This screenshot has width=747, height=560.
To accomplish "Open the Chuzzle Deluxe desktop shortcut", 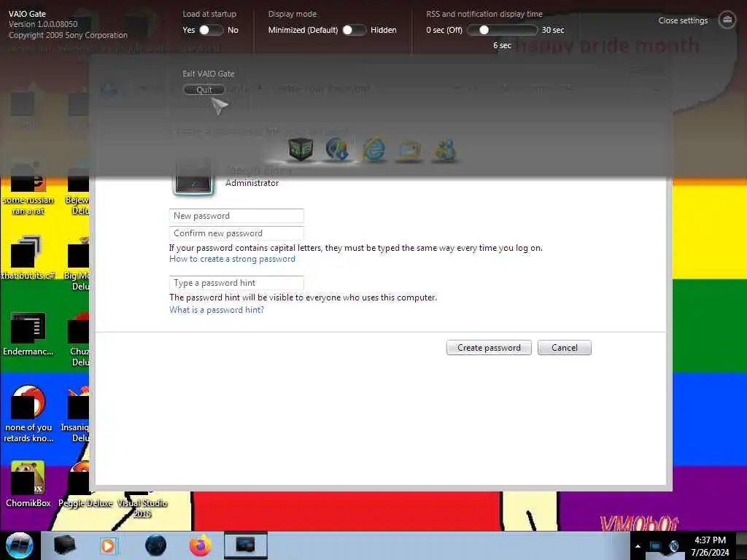I will pyautogui.click(x=79, y=339).
